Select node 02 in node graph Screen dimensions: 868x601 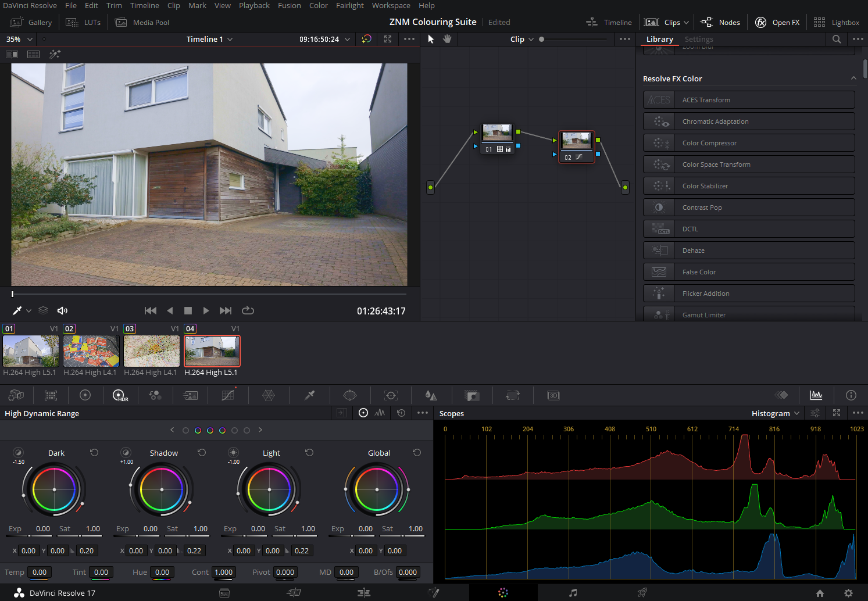pyautogui.click(x=577, y=147)
